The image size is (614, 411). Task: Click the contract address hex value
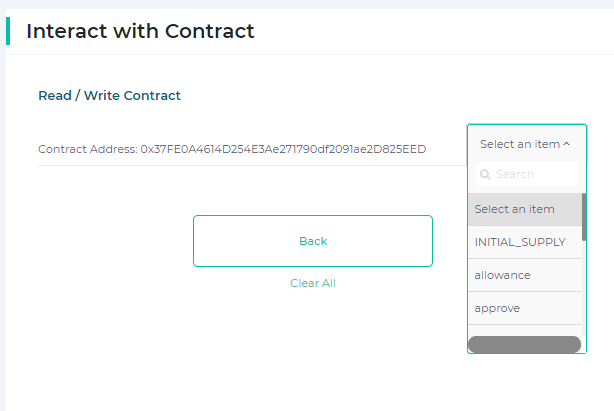pos(283,149)
